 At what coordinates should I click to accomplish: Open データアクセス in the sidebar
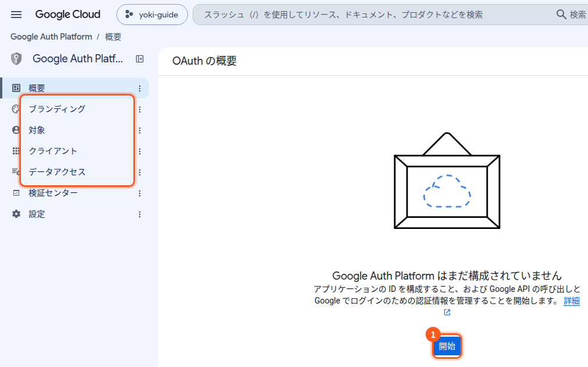click(75, 172)
